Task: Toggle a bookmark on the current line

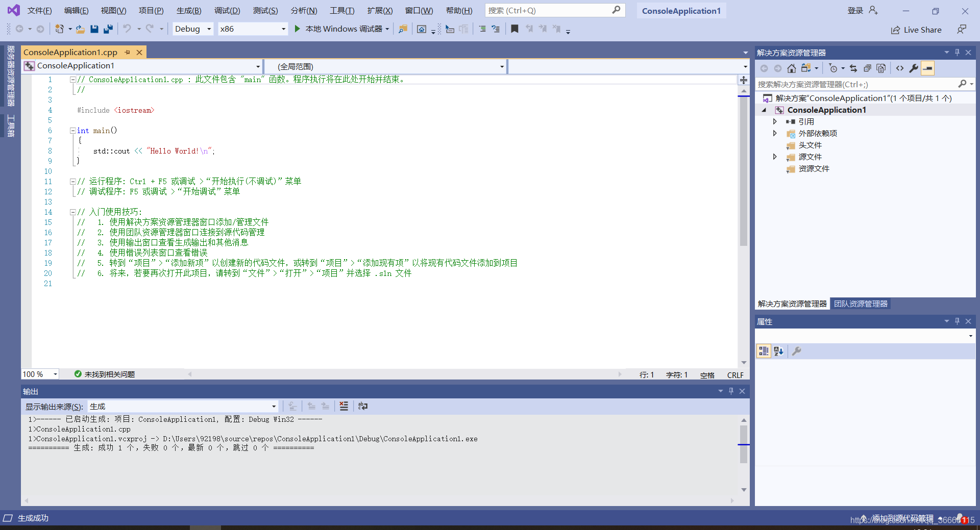Action: (x=514, y=29)
